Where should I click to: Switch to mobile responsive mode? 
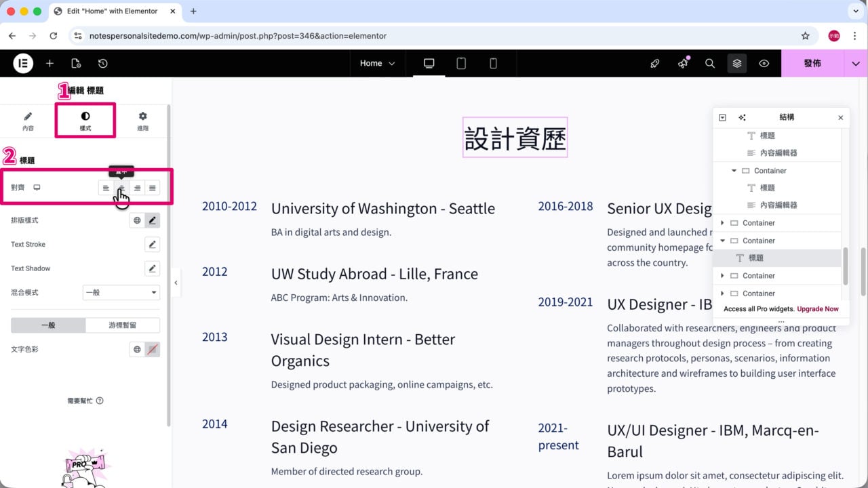click(493, 63)
